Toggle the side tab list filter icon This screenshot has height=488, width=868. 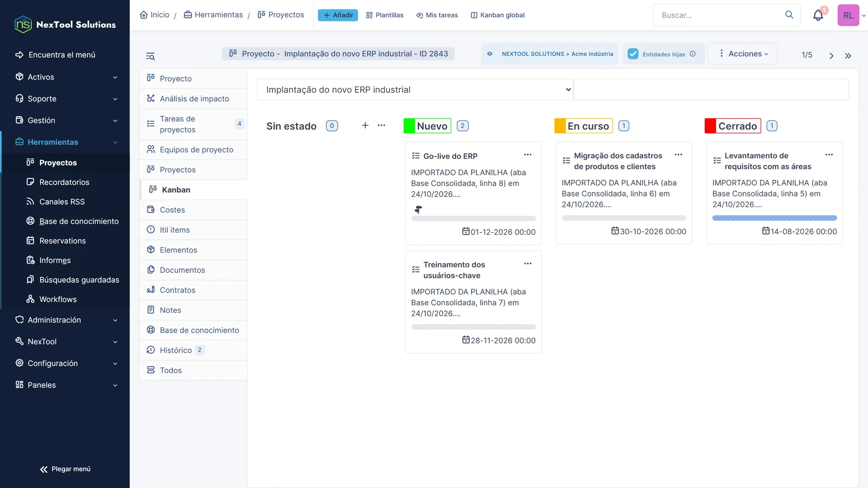tap(150, 56)
